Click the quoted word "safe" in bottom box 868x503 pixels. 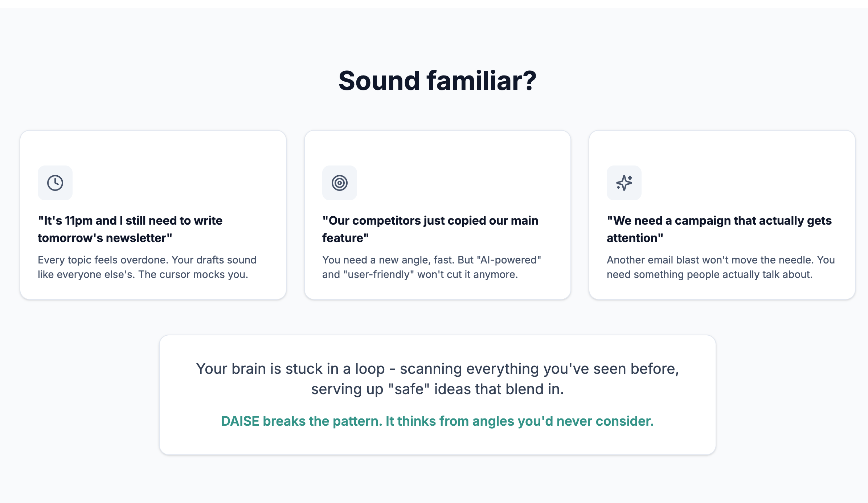pyautogui.click(x=409, y=389)
